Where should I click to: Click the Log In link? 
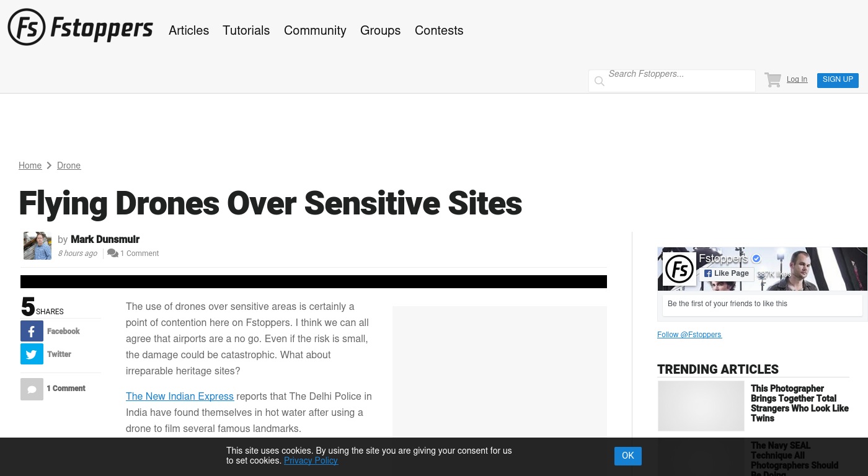click(x=797, y=79)
